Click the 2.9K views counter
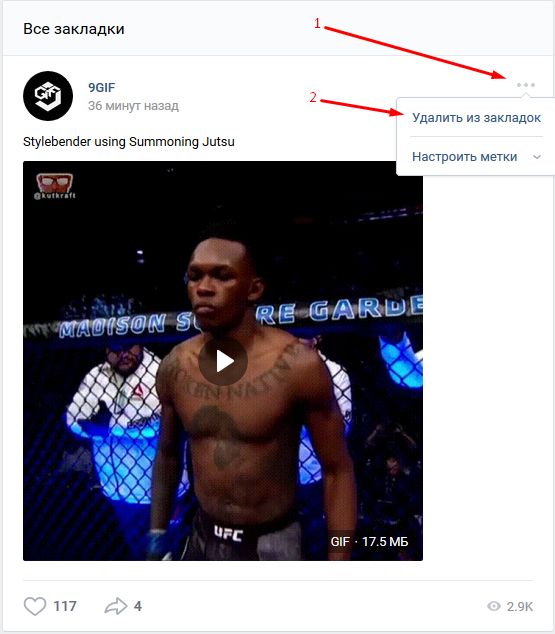The image size is (555, 634). (520, 607)
